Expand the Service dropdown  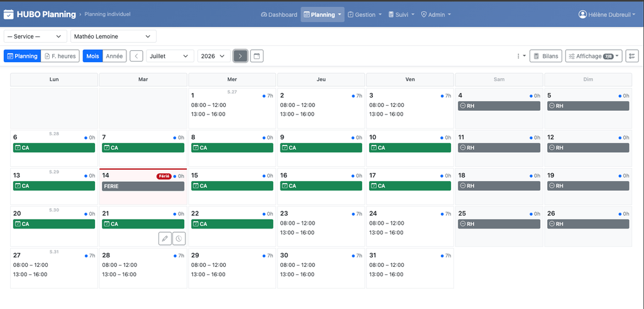[x=35, y=36]
